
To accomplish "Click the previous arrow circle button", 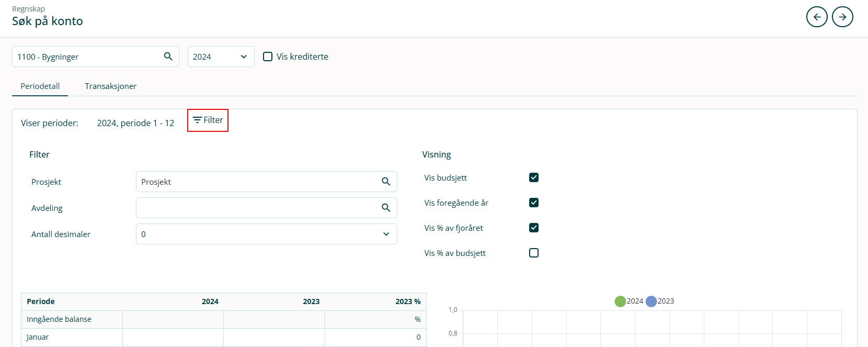I will click(817, 17).
